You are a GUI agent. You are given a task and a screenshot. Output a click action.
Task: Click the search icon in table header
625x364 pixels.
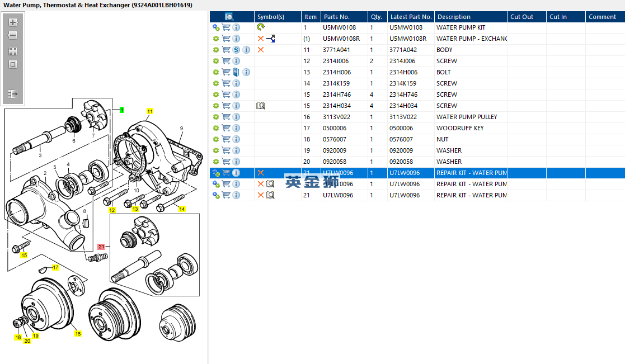(x=229, y=17)
